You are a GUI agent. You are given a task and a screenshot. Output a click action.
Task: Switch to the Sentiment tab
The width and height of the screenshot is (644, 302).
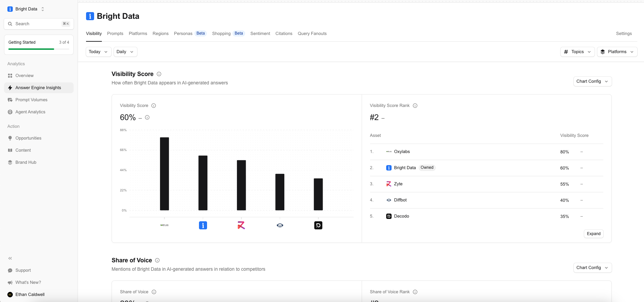(260, 34)
